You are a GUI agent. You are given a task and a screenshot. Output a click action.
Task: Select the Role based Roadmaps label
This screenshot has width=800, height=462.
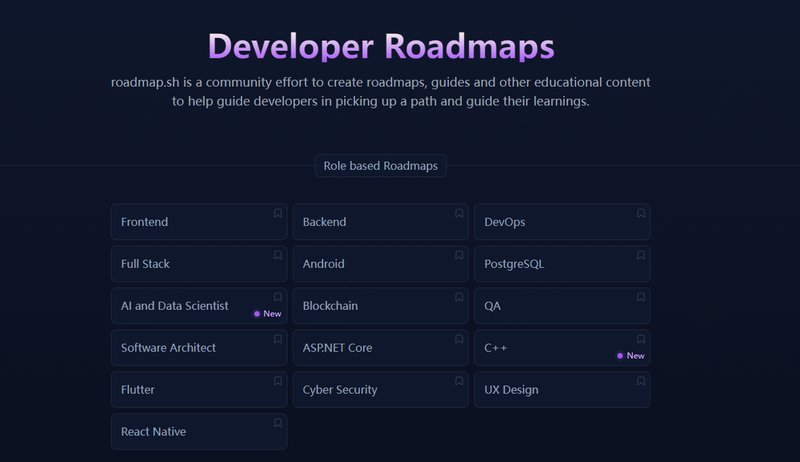click(380, 166)
